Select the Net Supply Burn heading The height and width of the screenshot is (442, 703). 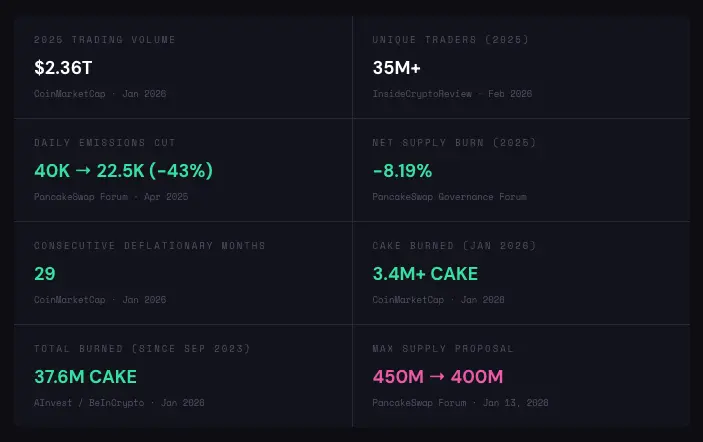click(452, 143)
